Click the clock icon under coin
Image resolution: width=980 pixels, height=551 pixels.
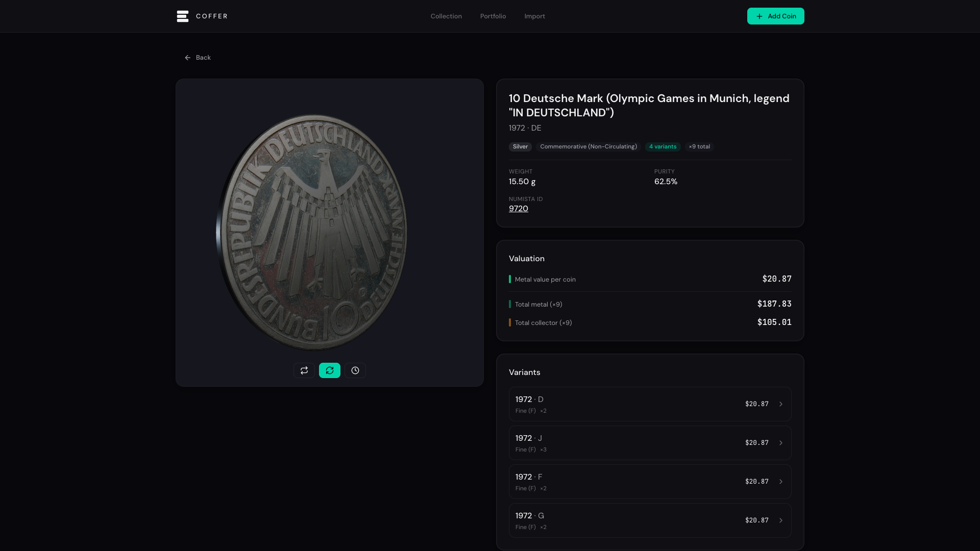click(x=355, y=370)
